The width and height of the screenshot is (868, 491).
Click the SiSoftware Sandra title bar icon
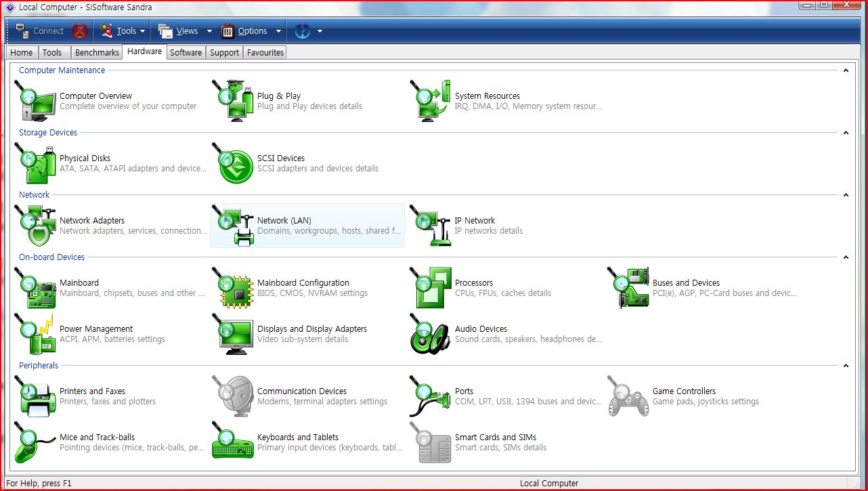pyautogui.click(x=10, y=6)
